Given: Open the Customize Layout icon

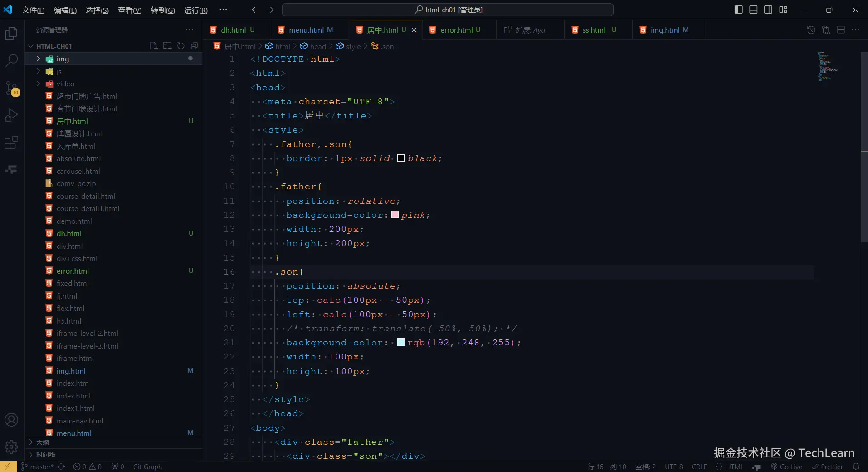Looking at the screenshot, I should [x=783, y=10].
